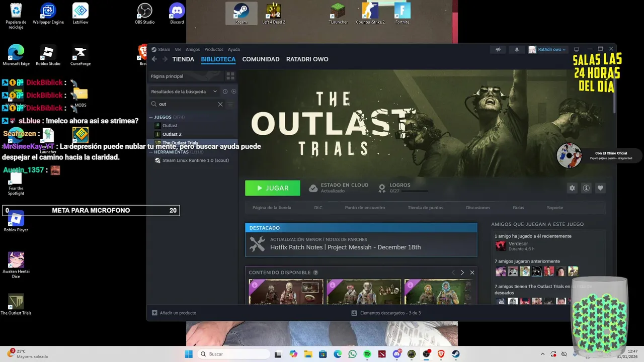The image size is (644, 362).
Task: Open library collections grid view icon
Action: pyautogui.click(x=230, y=76)
